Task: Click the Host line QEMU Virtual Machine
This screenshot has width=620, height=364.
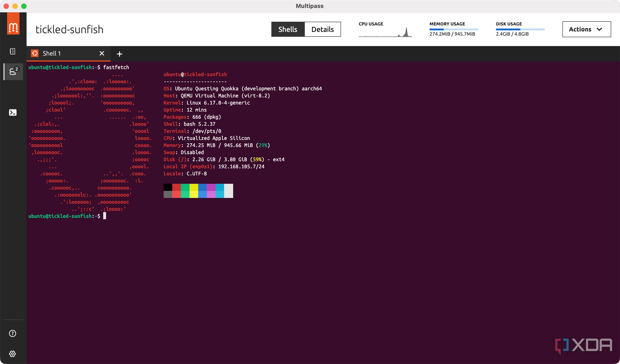Action: [x=217, y=96]
